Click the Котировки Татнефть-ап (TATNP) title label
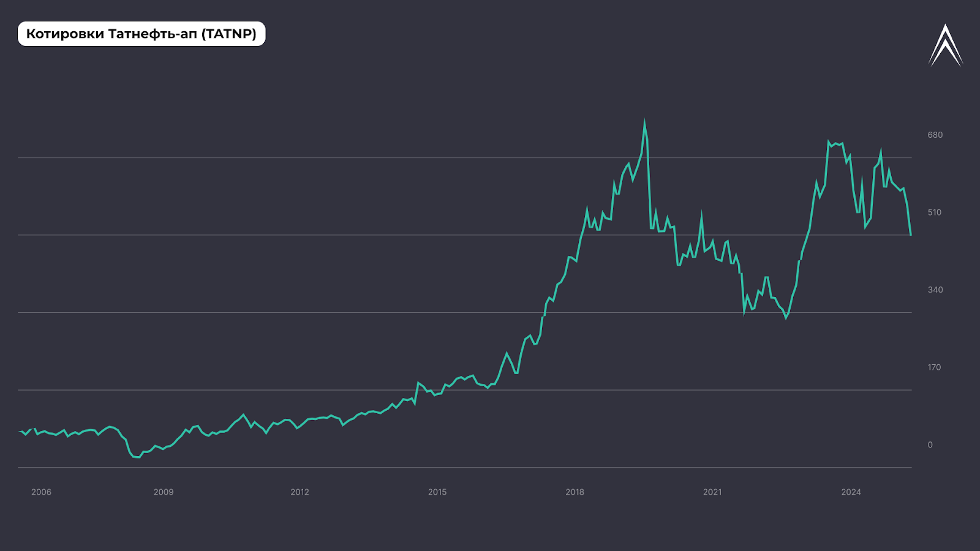Image resolution: width=980 pixels, height=551 pixels. 141,34
